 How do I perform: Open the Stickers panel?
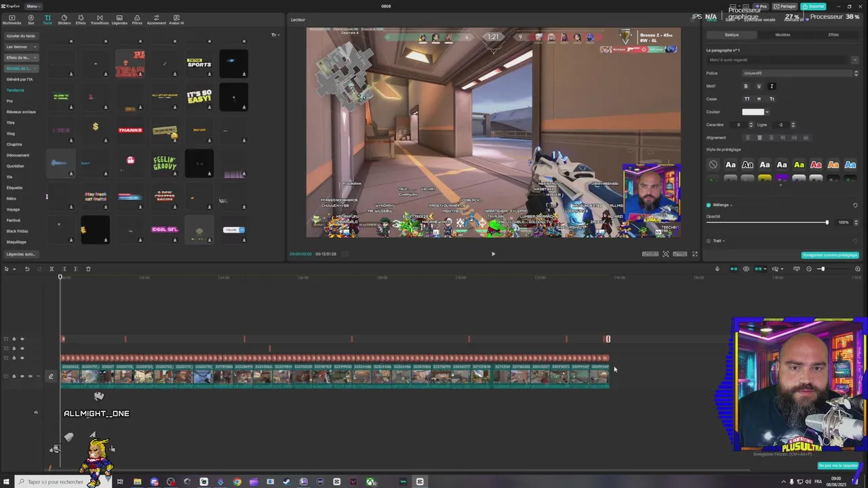pyautogui.click(x=64, y=20)
